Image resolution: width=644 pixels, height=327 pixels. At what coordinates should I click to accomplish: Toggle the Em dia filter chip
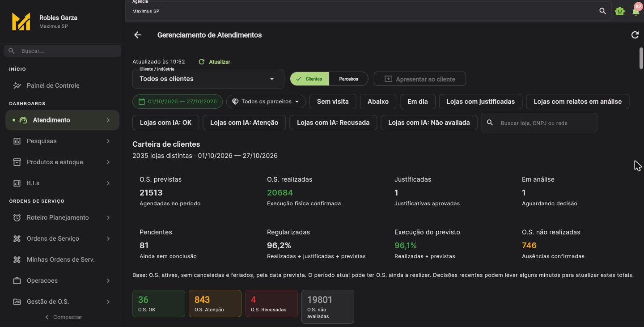(x=418, y=102)
